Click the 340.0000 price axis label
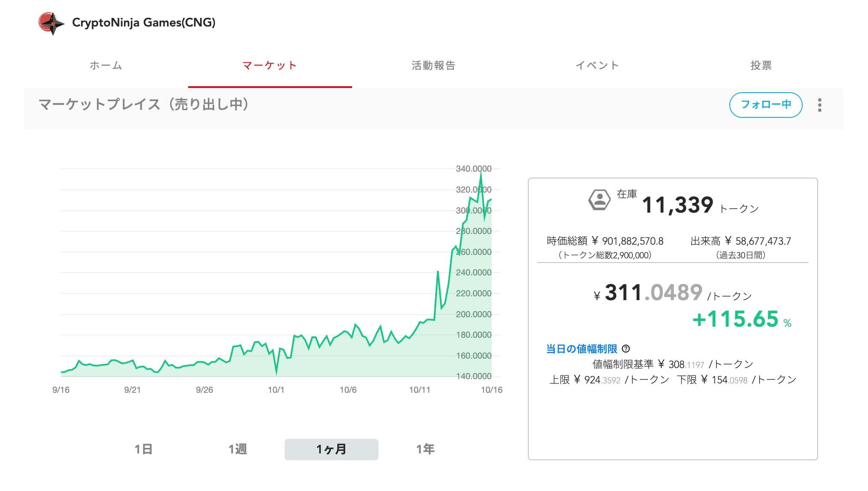Screen dimensions: 868x491 pyautogui.click(x=474, y=169)
